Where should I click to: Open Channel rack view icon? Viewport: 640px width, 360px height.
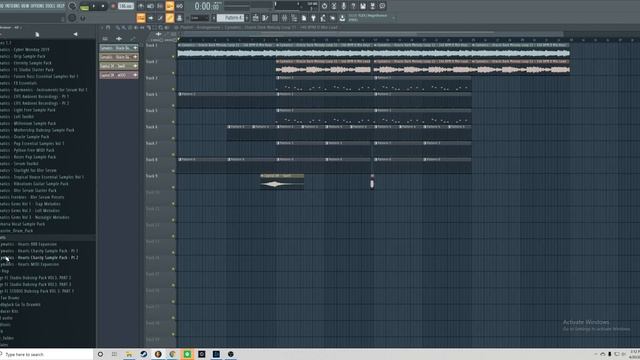coord(275,18)
